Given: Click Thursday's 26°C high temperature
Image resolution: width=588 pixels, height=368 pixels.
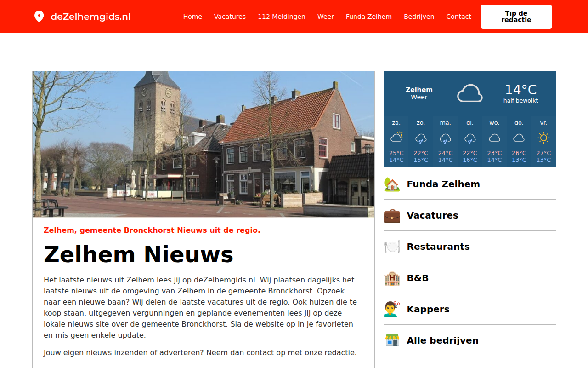Looking at the screenshot, I should point(519,153).
